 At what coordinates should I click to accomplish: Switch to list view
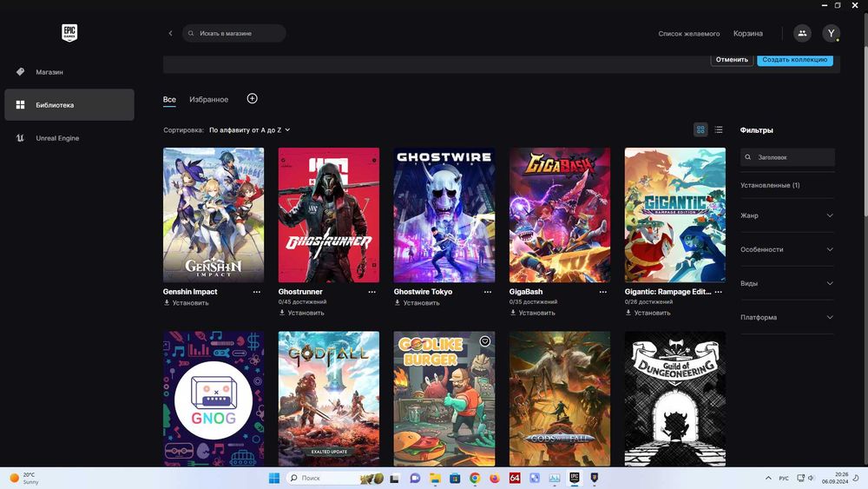[719, 129]
